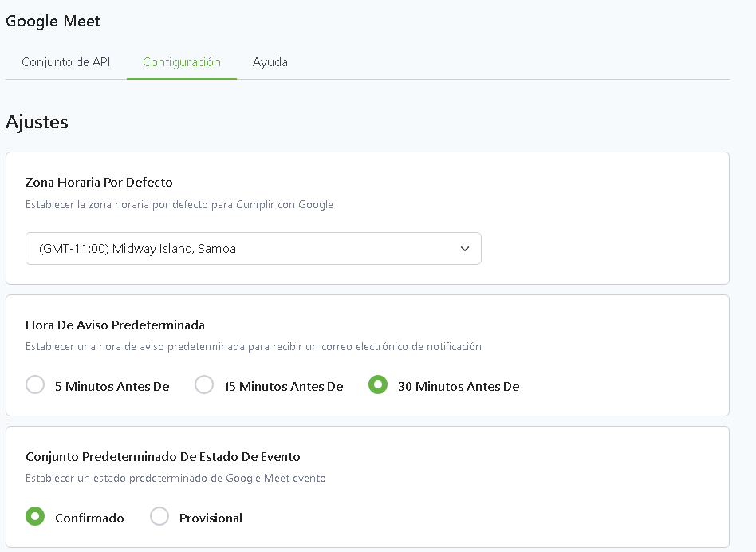Screen dimensions: 756x552
Task: Click the chevron arrow in the time zone selector
Action: (x=465, y=249)
